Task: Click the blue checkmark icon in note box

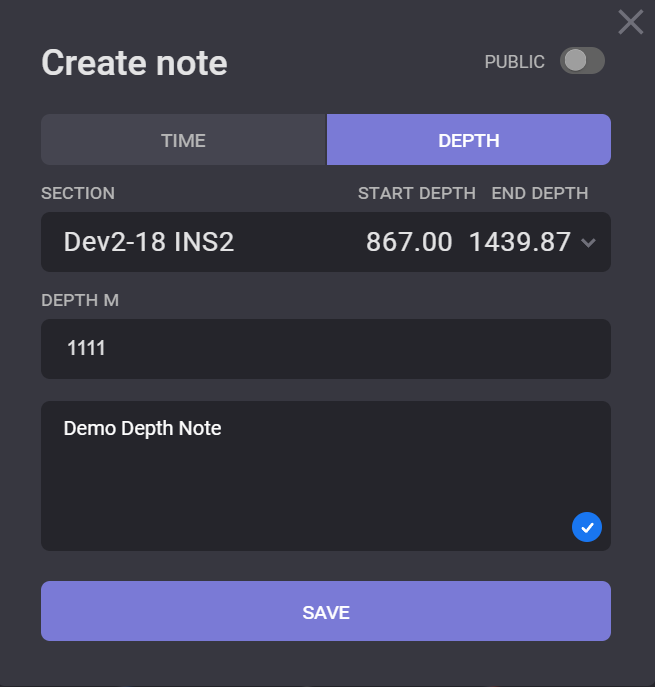Action: pyautogui.click(x=587, y=526)
